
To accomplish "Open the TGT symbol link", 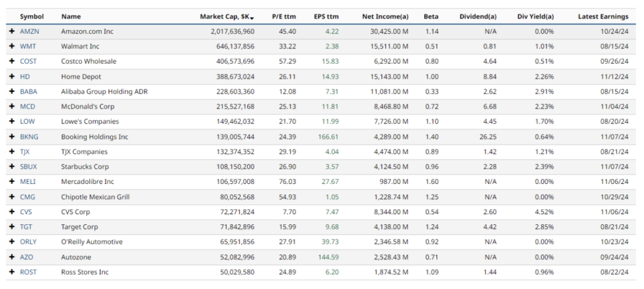I will [x=26, y=227].
